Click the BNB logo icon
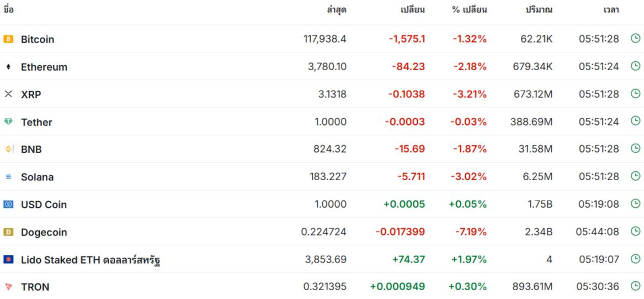 point(8,149)
